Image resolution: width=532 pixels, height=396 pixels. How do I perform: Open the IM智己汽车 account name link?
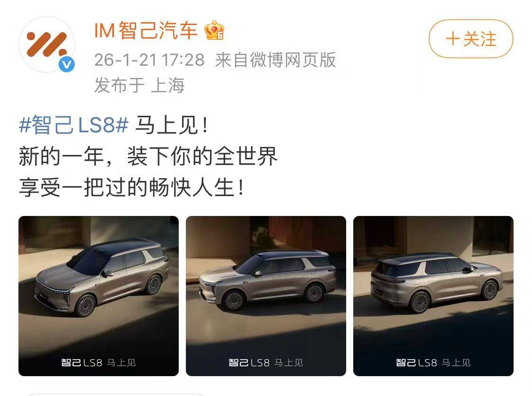click(146, 31)
